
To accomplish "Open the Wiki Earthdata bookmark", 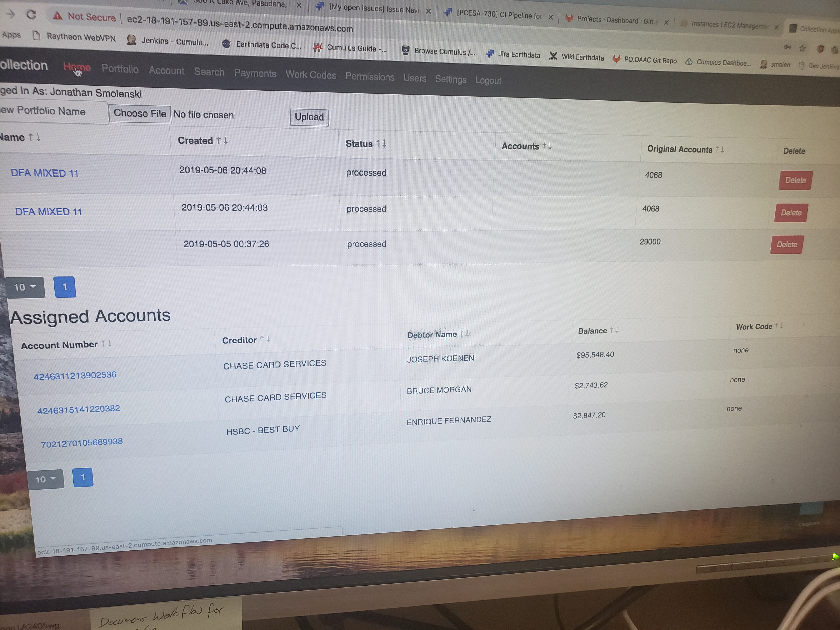I will pyautogui.click(x=576, y=57).
